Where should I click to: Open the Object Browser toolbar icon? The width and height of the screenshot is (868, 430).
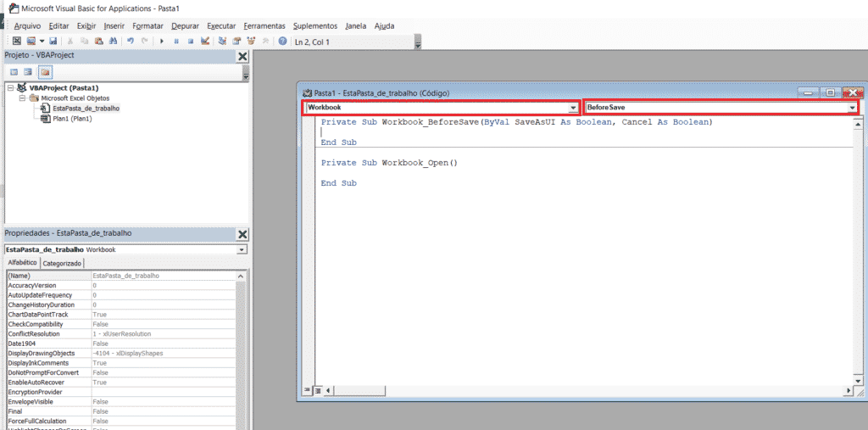pos(251,41)
